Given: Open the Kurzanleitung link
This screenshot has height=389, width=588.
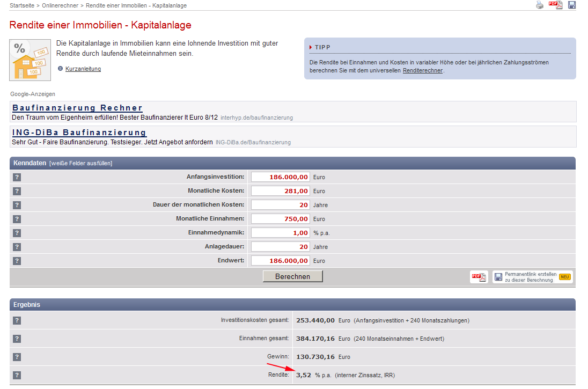Looking at the screenshot, I should (83, 69).
